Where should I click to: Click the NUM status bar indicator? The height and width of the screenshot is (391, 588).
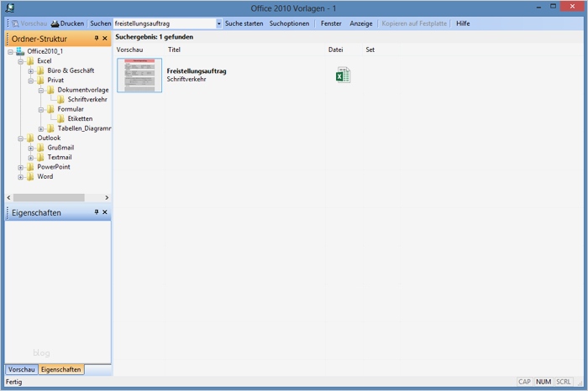tap(543, 382)
